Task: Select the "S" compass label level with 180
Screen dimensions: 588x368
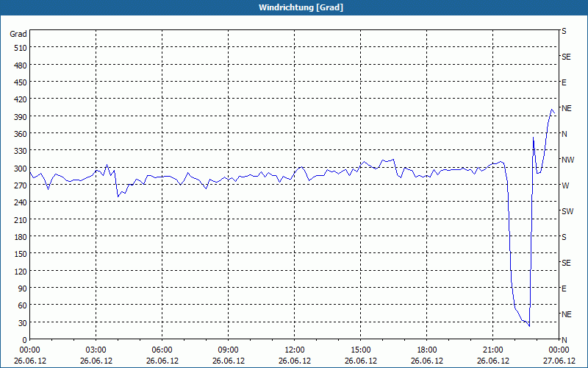Action: 564,237
